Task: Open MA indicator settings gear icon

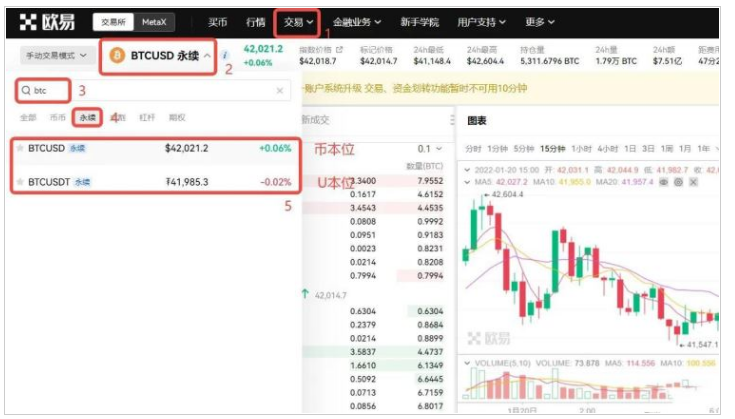Action: pos(678,182)
